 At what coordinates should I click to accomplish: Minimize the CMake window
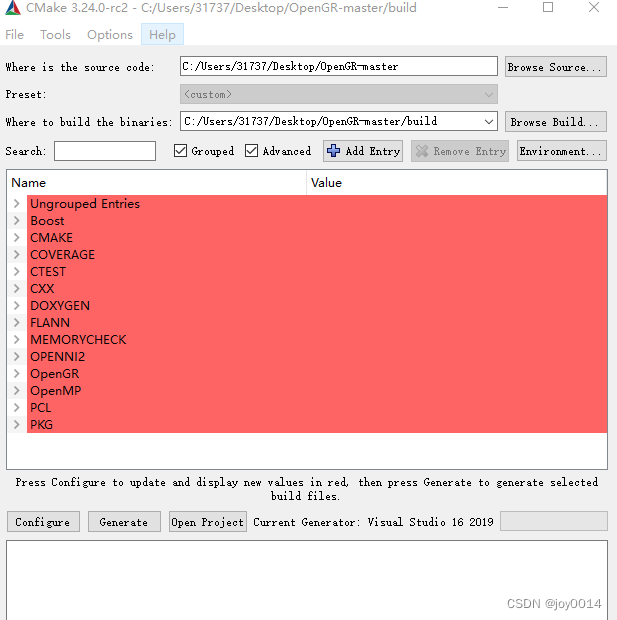point(503,8)
